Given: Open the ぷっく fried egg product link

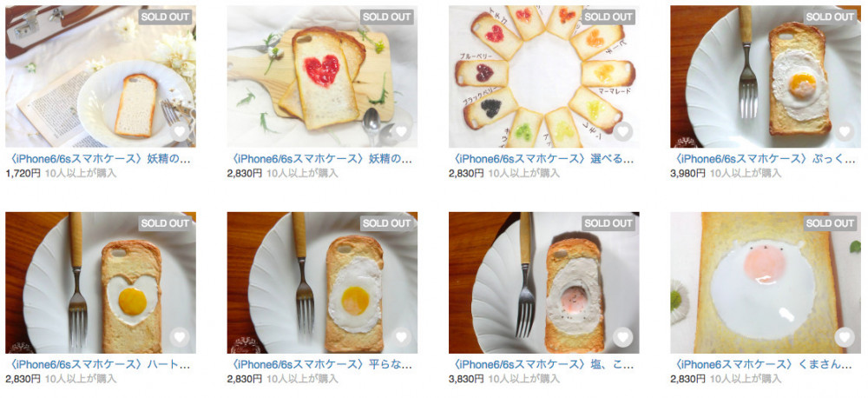Looking at the screenshot, I should click(763, 159).
